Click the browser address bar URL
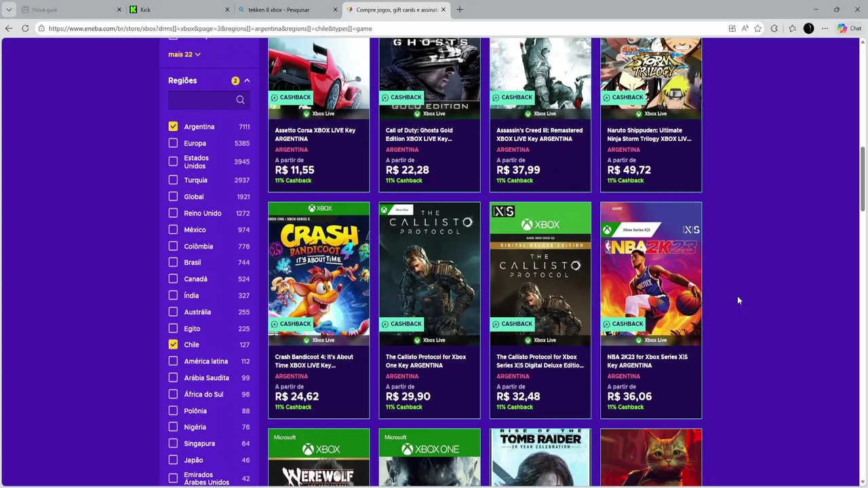This screenshot has width=868, height=488. pyautogui.click(x=210, y=28)
